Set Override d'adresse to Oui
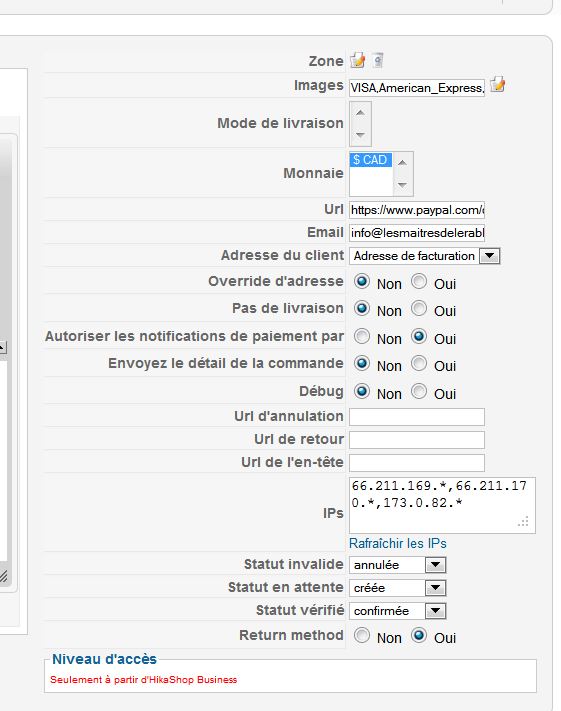Viewport: 561px width, 711px height. click(419, 282)
